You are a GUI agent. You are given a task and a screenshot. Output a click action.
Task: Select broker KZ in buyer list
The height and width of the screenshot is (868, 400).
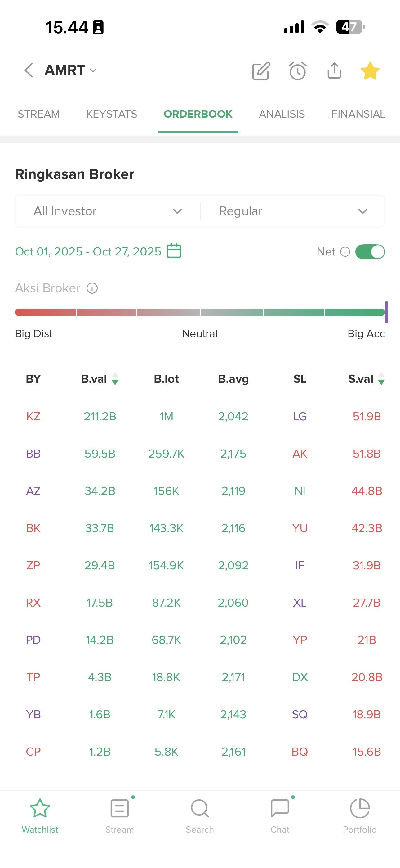(33, 417)
